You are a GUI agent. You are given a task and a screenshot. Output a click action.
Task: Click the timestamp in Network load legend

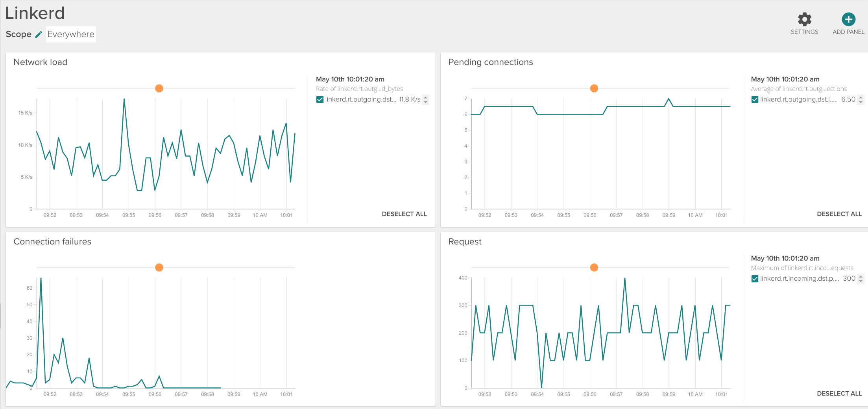[350, 79]
